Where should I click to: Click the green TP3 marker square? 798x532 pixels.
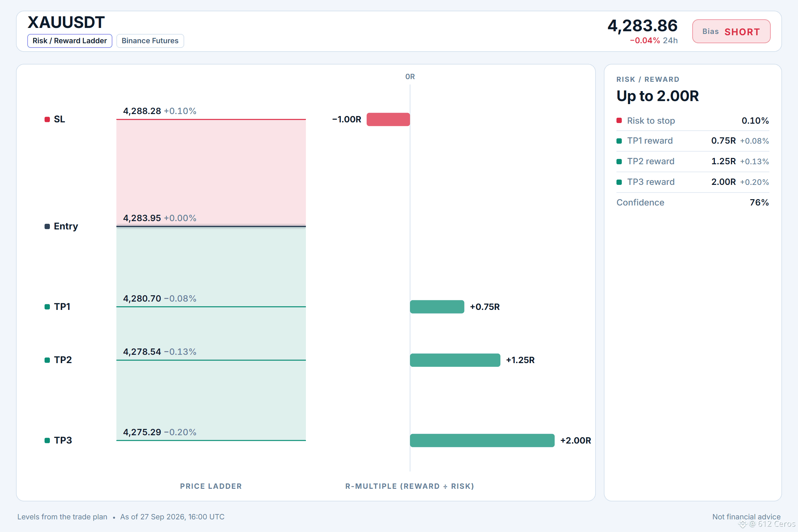47,440
